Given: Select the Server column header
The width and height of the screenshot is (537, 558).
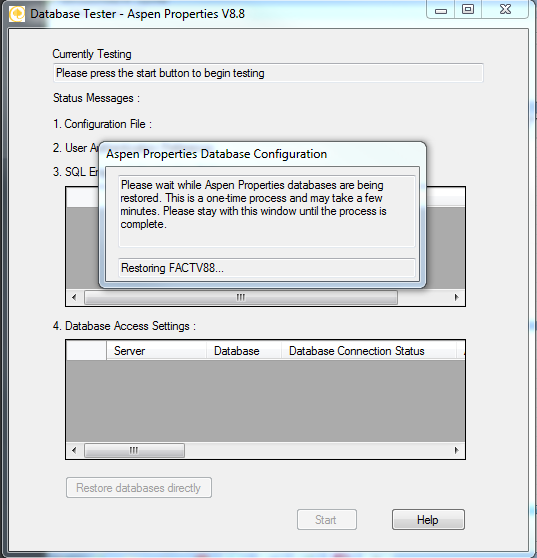Looking at the screenshot, I should 156,351.
